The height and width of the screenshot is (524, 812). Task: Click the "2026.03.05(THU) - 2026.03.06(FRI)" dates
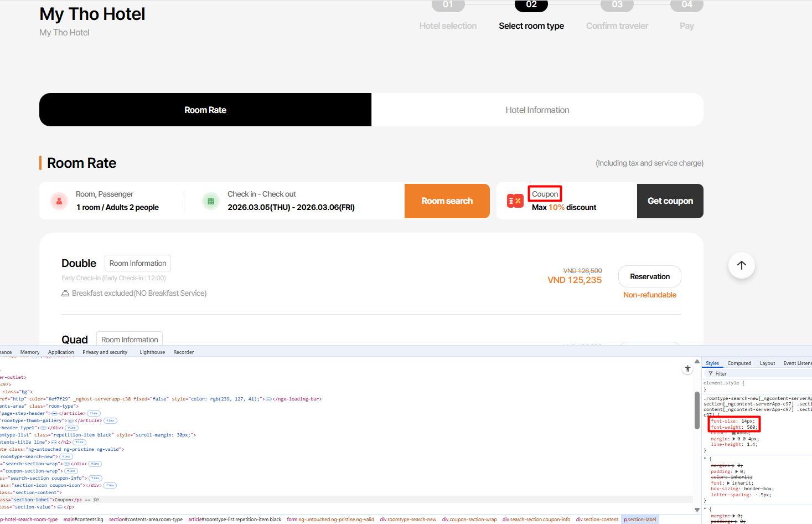(291, 207)
